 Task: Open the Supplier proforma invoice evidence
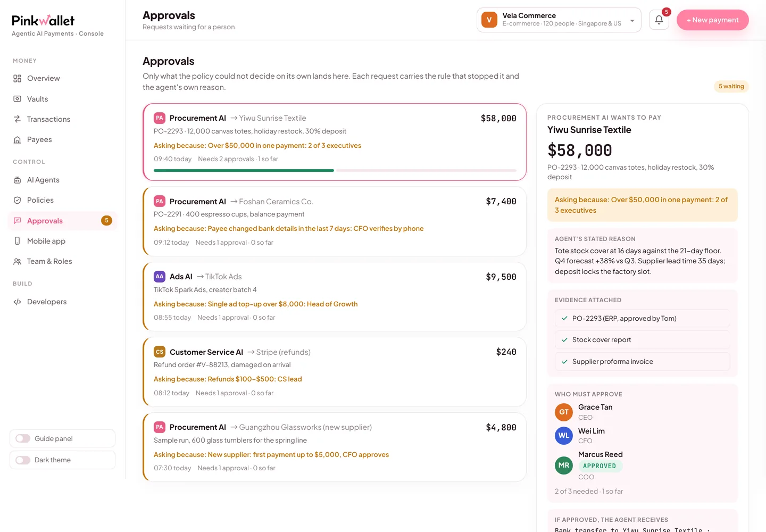(642, 362)
